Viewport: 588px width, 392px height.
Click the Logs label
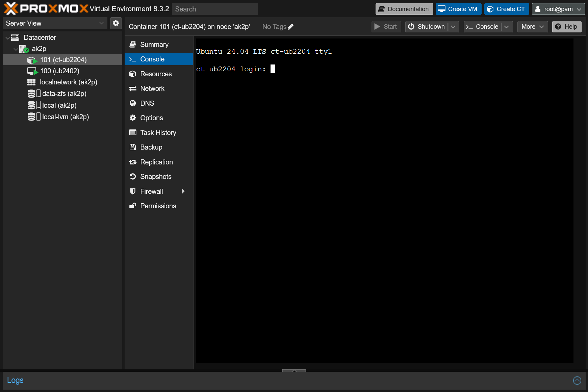pos(15,381)
